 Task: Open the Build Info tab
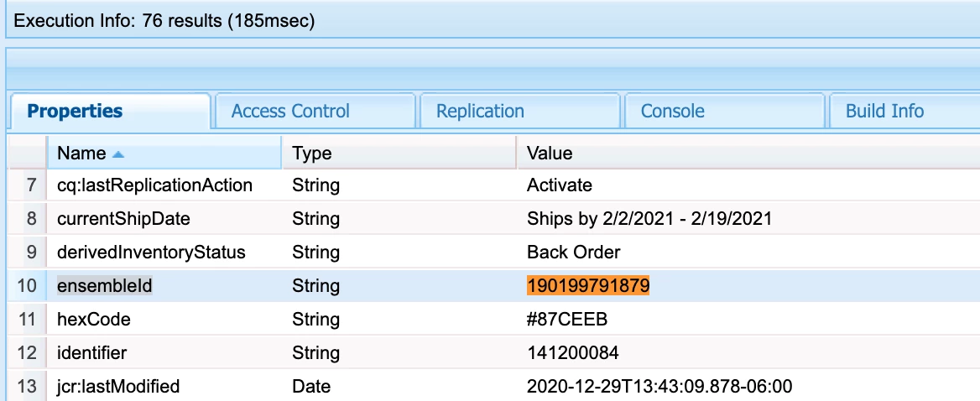coord(884,111)
